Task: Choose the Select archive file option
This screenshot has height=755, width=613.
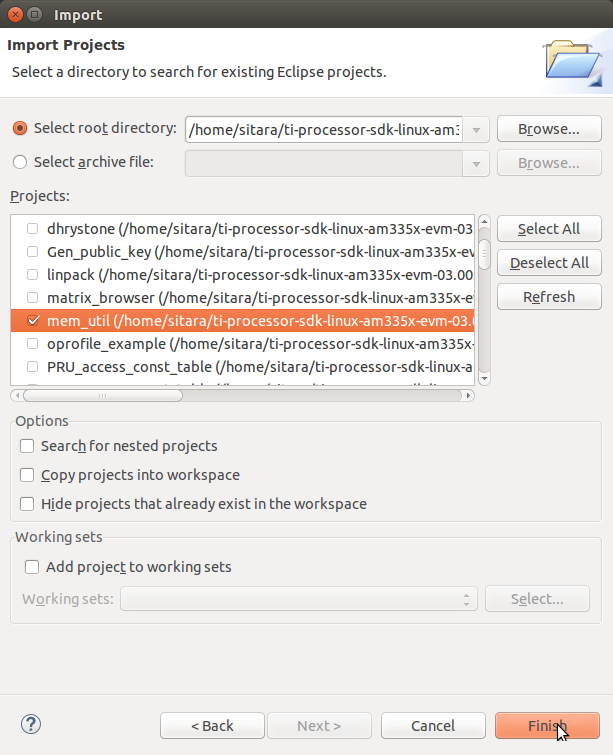Action: pos(20,162)
